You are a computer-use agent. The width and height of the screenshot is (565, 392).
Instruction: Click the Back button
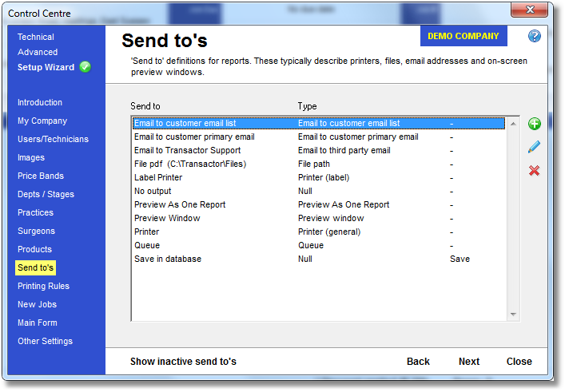coord(418,362)
